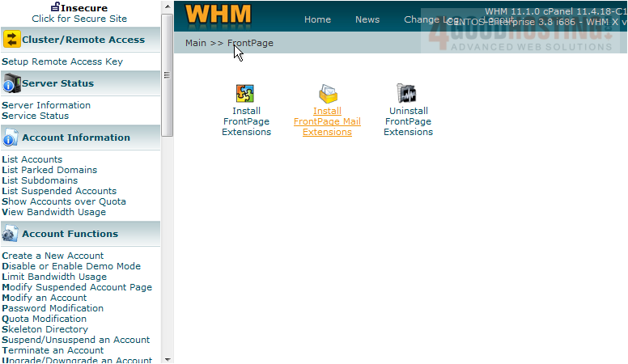Viewport: 628px width, 364px height.
Task: Click the Cluster/Remote Access section icon
Action: point(11,40)
